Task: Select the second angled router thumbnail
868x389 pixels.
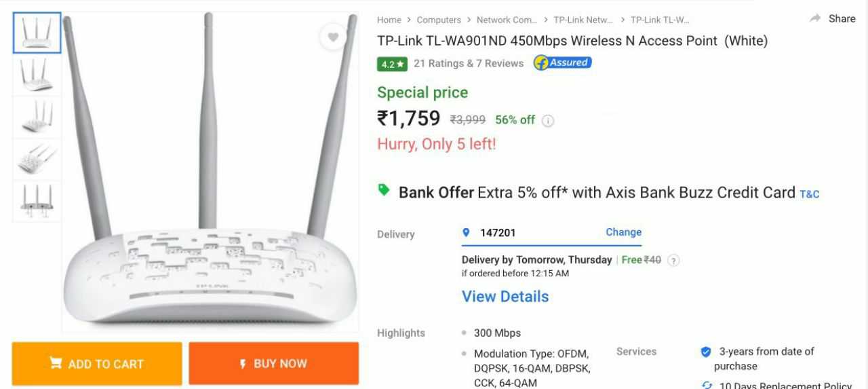Action: [37, 75]
